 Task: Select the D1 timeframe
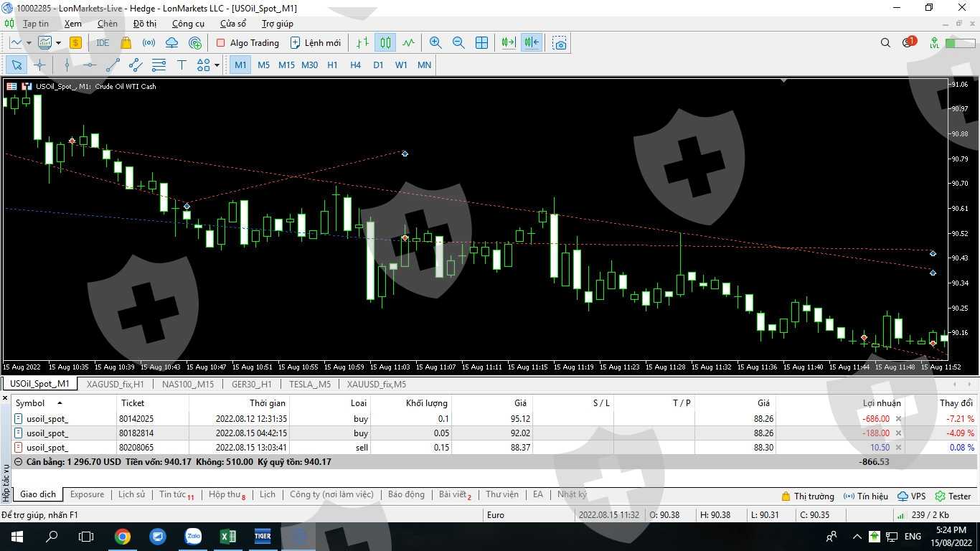[x=378, y=65]
